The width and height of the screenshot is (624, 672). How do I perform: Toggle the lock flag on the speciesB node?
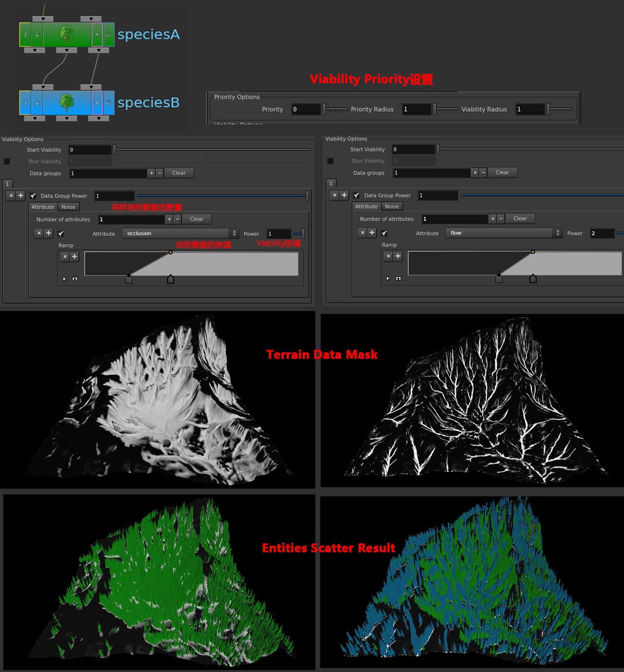click(37, 103)
